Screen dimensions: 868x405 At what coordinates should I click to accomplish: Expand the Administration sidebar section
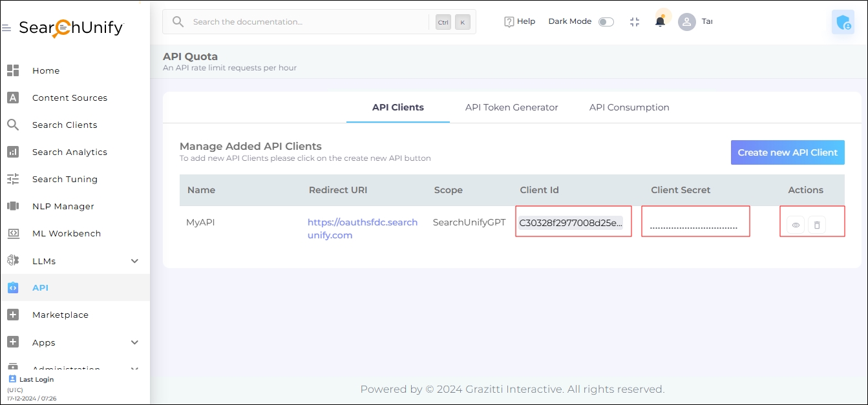(x=134, y=369)
